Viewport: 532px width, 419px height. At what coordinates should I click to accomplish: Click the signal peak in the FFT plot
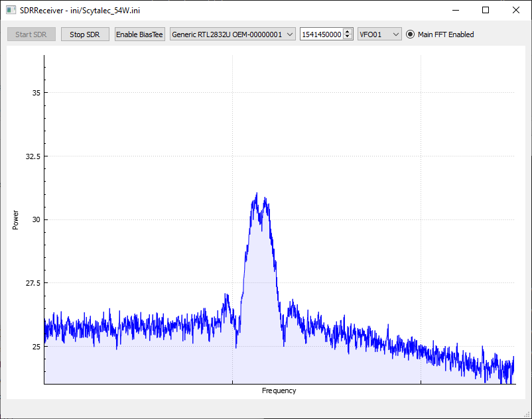pos(257,194)
